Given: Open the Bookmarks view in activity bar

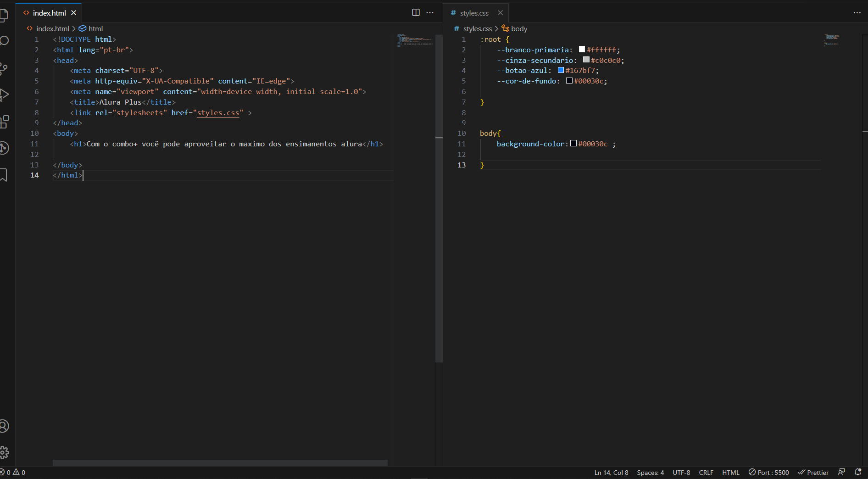Looking at the screenshot, I should click(x=4, y=174).
